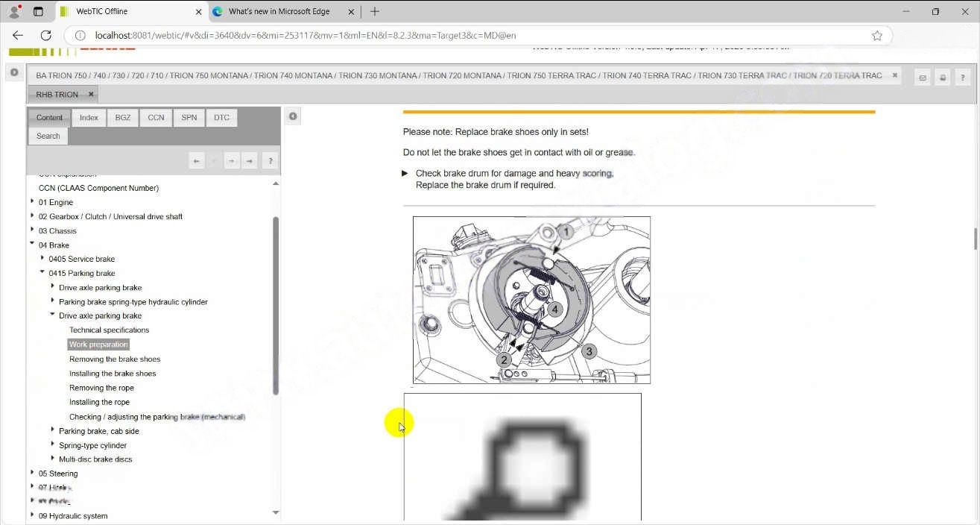This screenshot has width=980, height=525.
Task: Open 'Removing the brake shoes' topic
Action: coord(115,359)
